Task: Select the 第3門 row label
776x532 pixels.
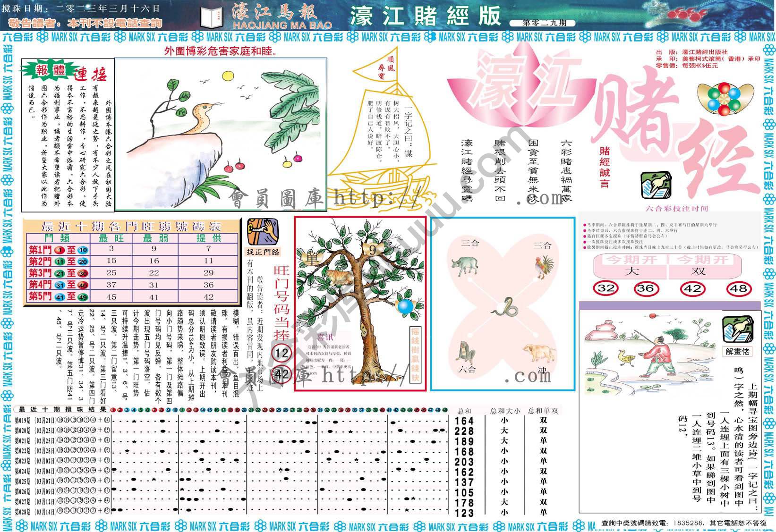Action: pyautogui.click(x=59, y=273)
